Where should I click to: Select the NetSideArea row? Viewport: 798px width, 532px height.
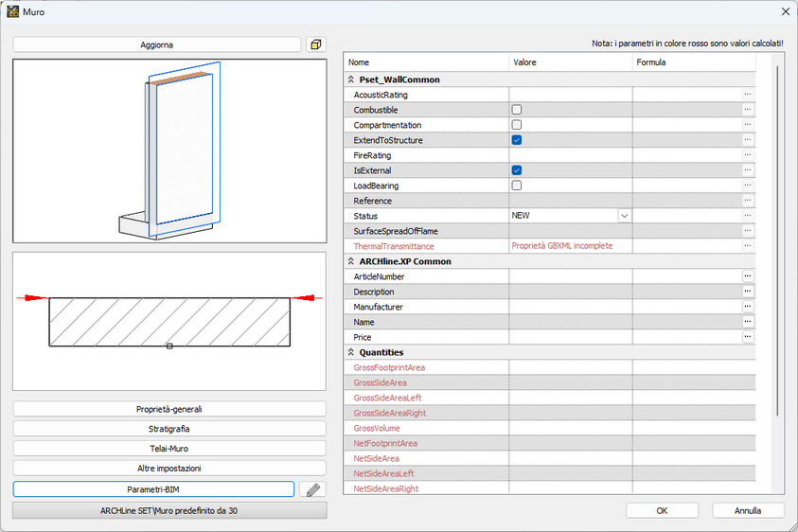tap(550, 459)
